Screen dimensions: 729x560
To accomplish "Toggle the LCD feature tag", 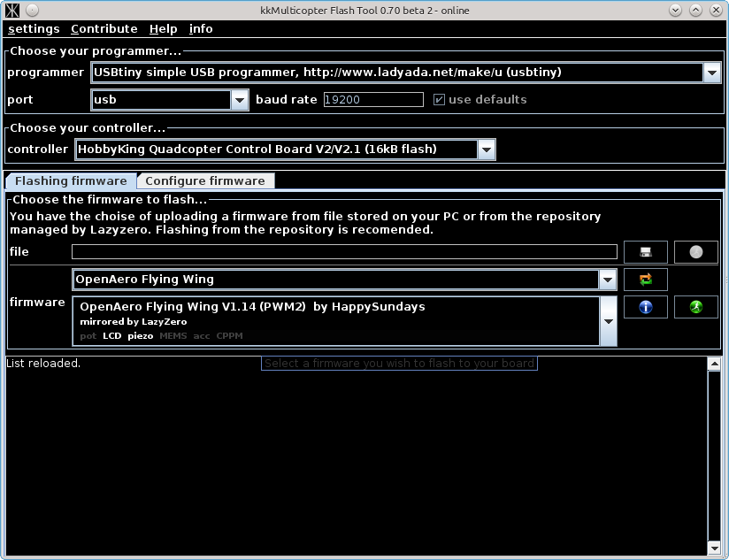I will click(x=112, y=335).
